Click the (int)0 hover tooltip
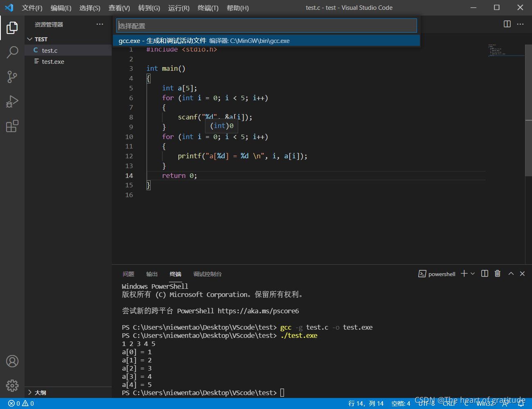The image size is (532, 409). (221, 126)
